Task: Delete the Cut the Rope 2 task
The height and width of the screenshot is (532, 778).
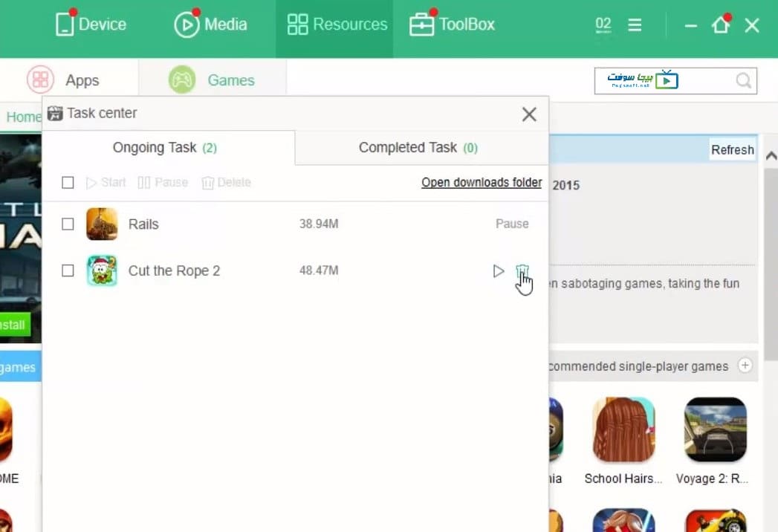Action: (x=522, y=271)
